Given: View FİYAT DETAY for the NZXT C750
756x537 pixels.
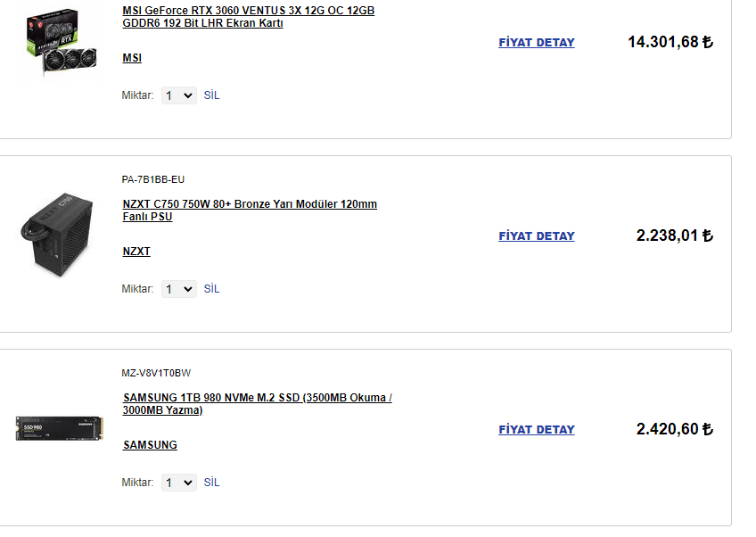Looking at the screenshot, I should pos(537,236).
